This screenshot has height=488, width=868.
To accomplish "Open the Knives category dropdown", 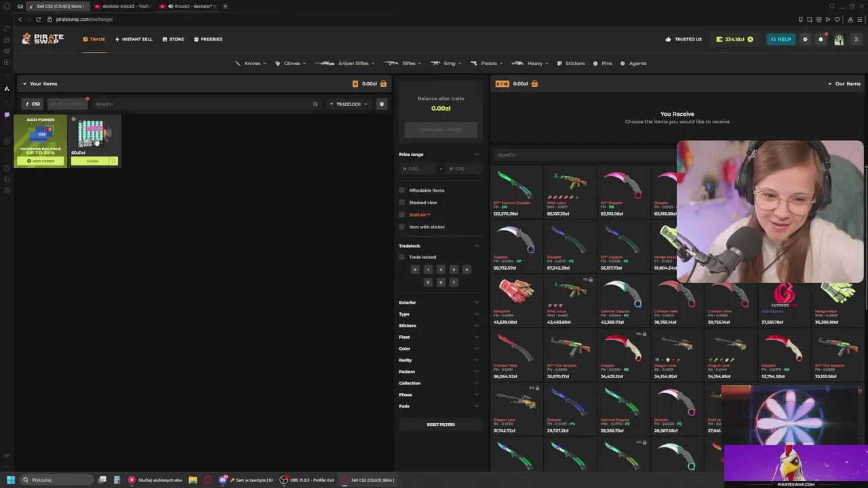I will [x=252, y=64].
